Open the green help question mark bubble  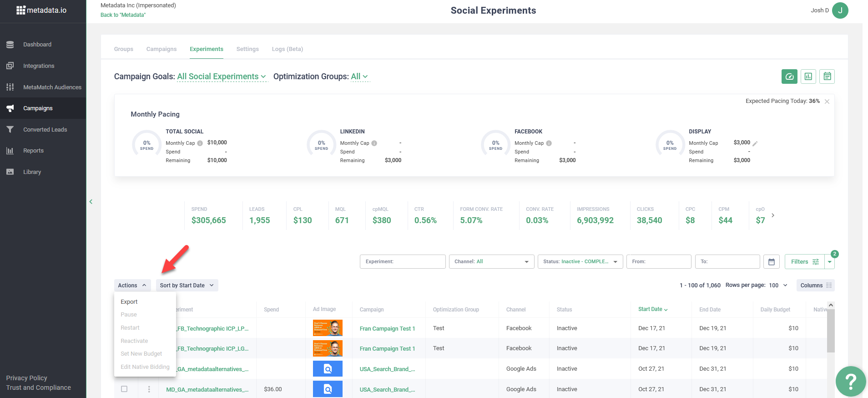[x=850, y=381]
